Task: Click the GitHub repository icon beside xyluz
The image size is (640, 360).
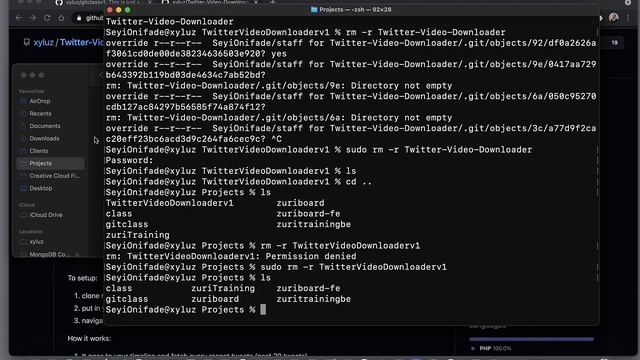Action: pos(27,42)
